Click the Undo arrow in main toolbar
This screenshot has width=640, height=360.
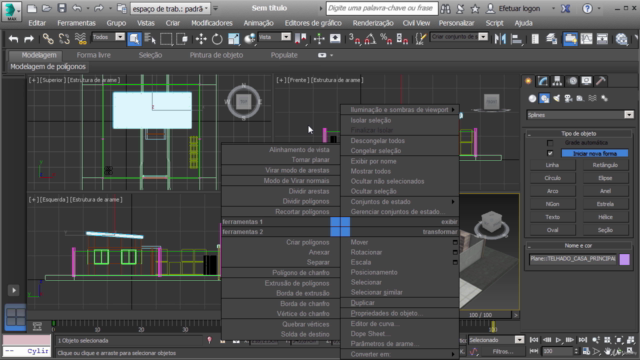[13, 39]
